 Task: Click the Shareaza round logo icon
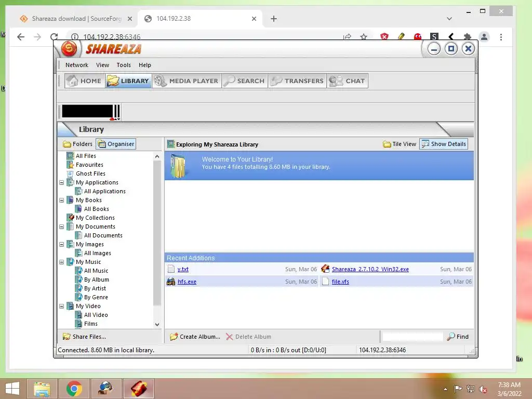(69, 49)
